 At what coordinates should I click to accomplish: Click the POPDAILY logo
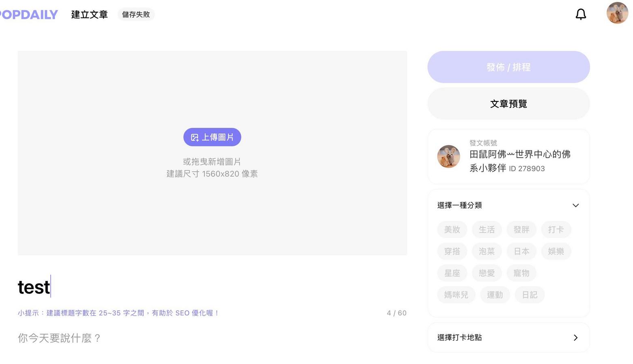[x=28, y=15]
